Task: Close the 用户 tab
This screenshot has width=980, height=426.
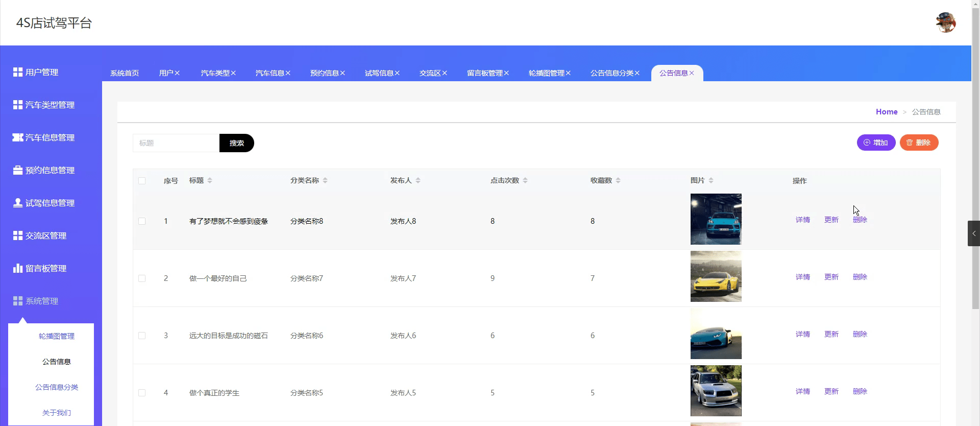Action: pyautogui.click(x=177, y=73)
